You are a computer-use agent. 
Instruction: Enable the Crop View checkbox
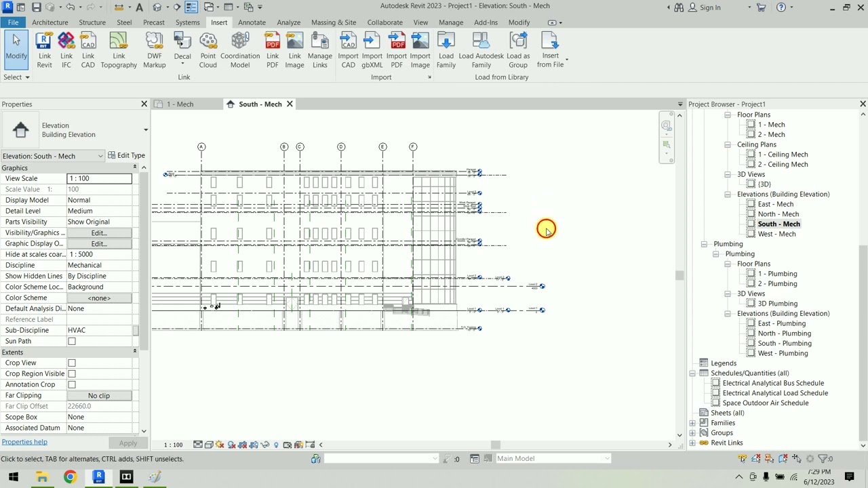click(x=72, y=363)
